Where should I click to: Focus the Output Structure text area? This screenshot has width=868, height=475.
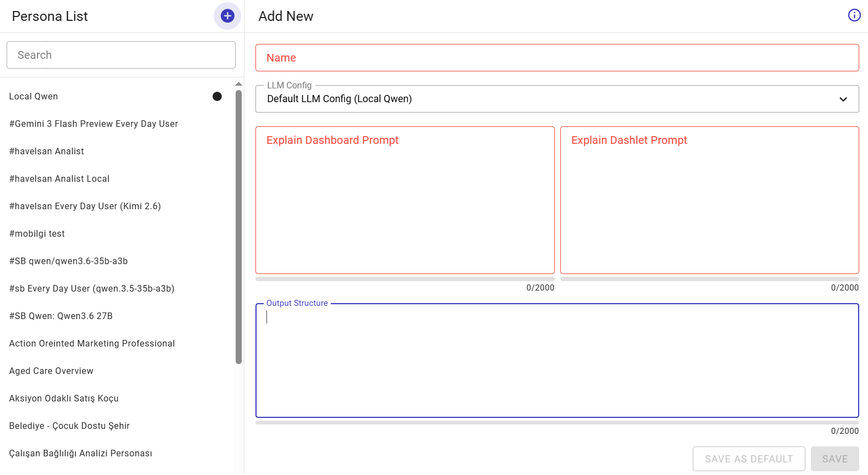(x=557, y=361)
